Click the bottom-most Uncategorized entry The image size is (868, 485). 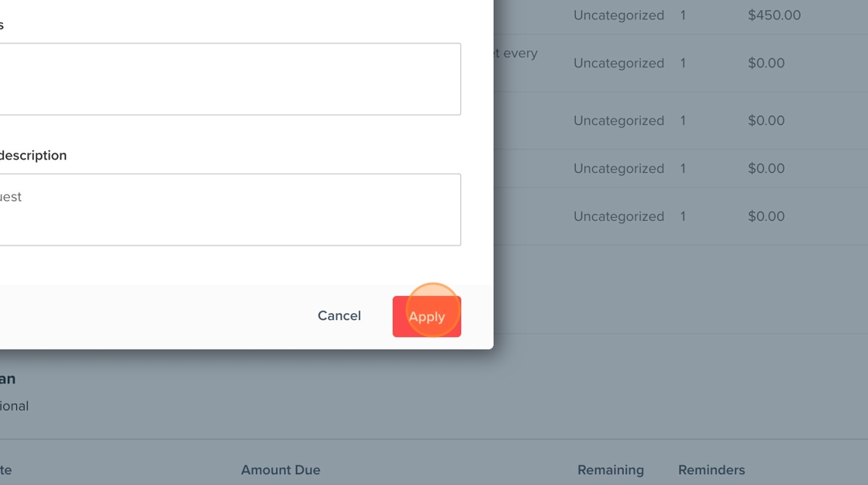618,216
